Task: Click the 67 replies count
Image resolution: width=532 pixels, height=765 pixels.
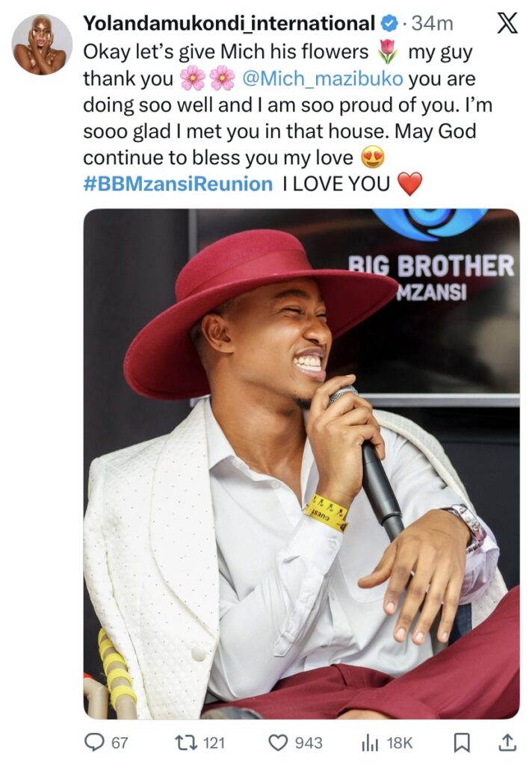Action: 120,742
